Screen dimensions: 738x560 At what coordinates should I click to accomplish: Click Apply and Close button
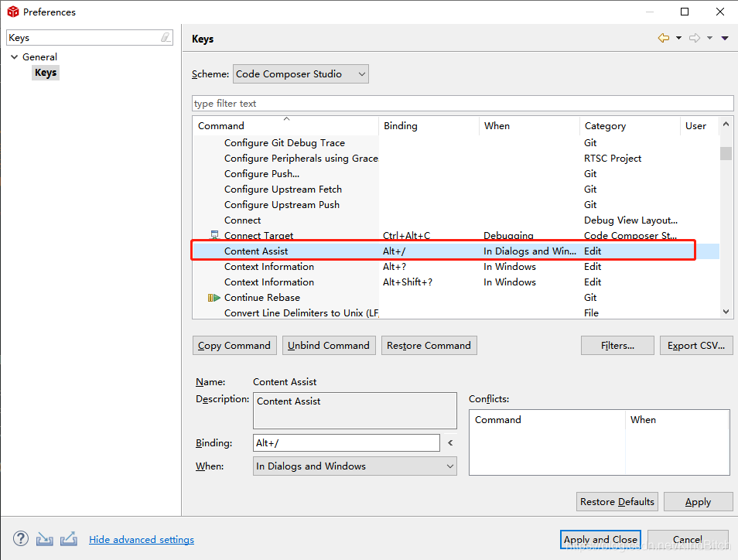(600, 539)
